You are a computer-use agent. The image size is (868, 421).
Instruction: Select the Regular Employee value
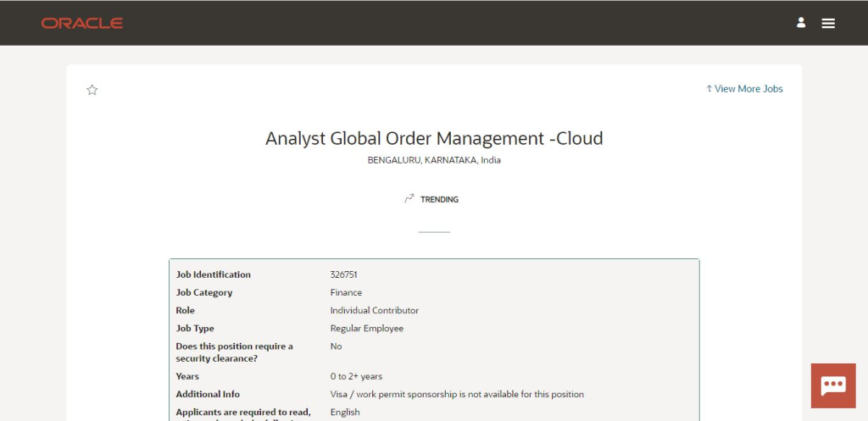[367, 329]
